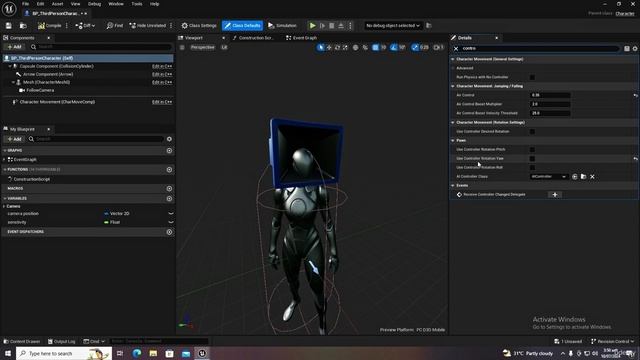Click the Stop simulation icon
Viewport: 640px width, 360px height.
332,26
